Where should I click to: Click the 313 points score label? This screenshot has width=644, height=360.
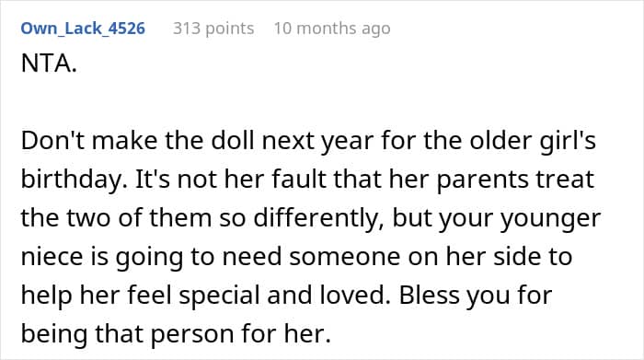[213, 29]
